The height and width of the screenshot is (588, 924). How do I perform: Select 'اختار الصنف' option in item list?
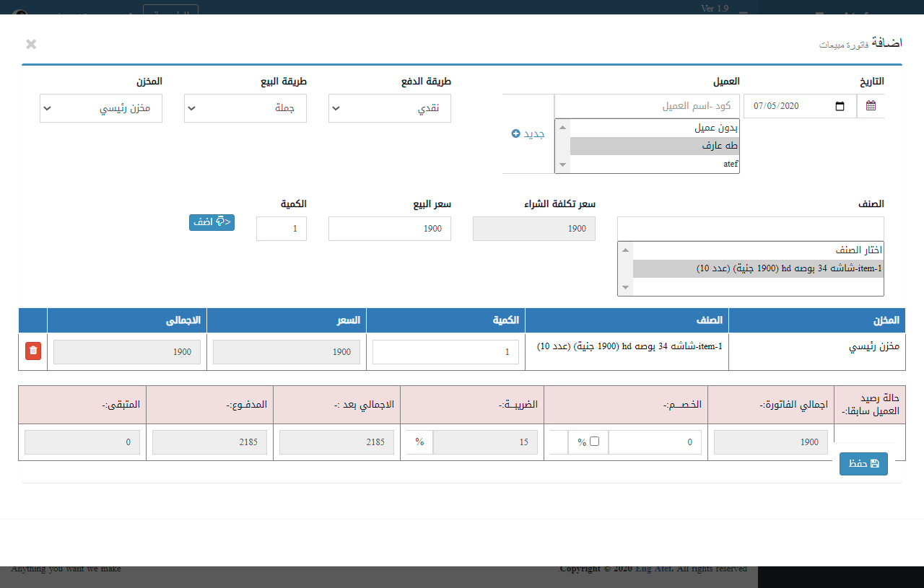758,250
